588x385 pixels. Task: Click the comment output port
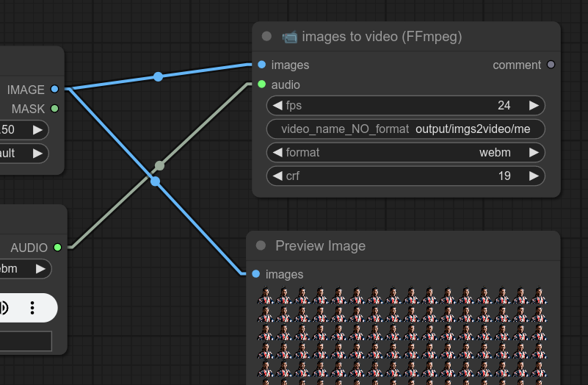coord(551,65)
